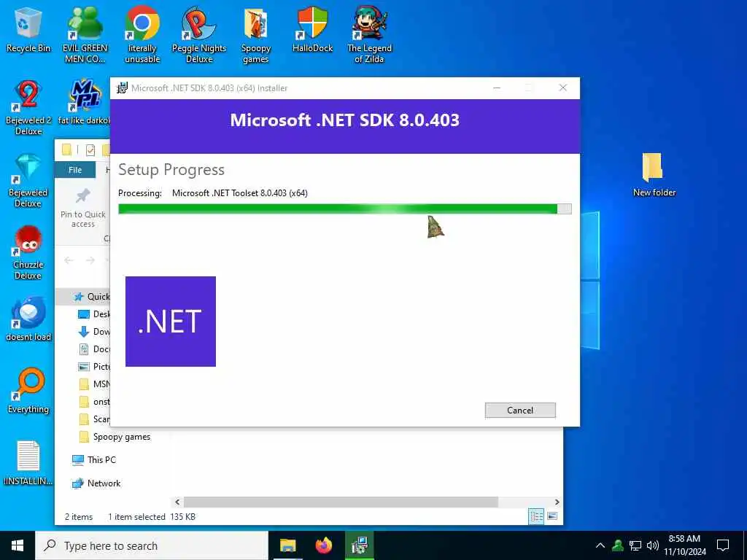Image resolution: width=747 pixels, height=560 pixels.
Task: Open Firefox from the taskbar
Action: [323, 545]
